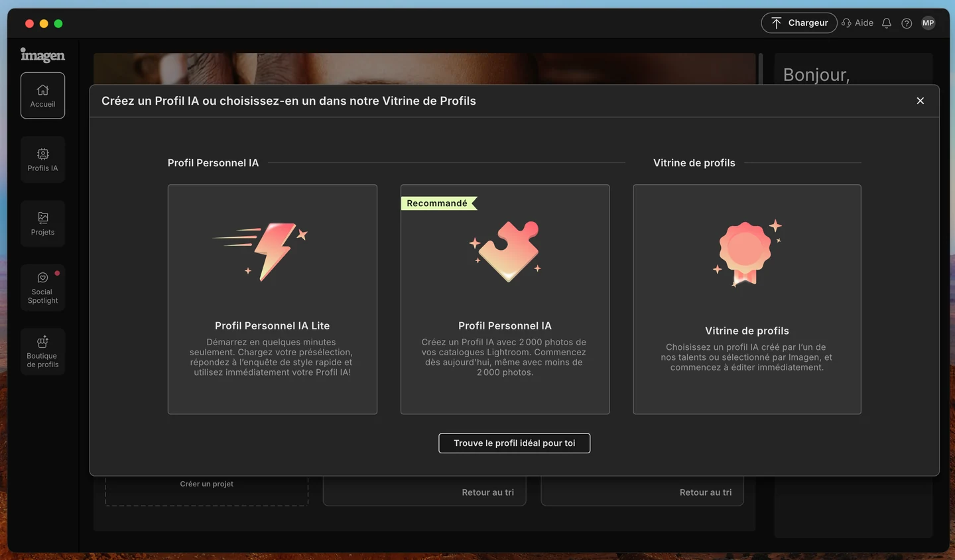Viewport: 955px width, 560px height.
Task: Click the Recommandé badge
Action: point(438,203)
